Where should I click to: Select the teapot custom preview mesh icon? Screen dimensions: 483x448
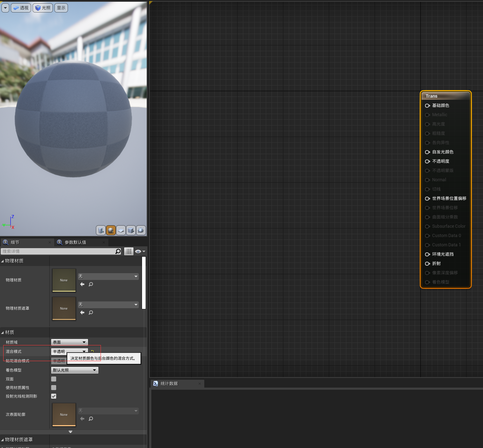(x=141, y=230)
